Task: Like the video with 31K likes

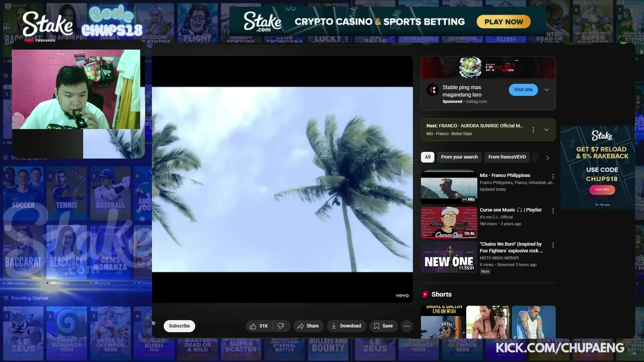Action: [259, 326]
